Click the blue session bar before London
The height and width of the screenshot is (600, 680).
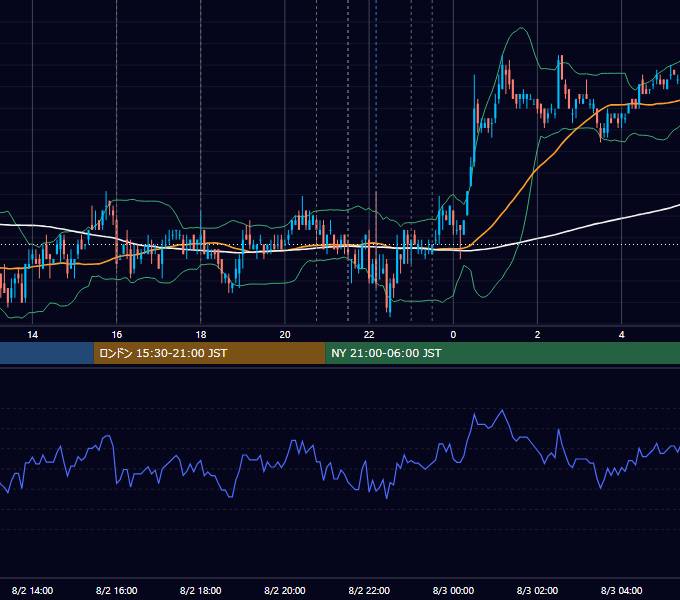[47, 353]
